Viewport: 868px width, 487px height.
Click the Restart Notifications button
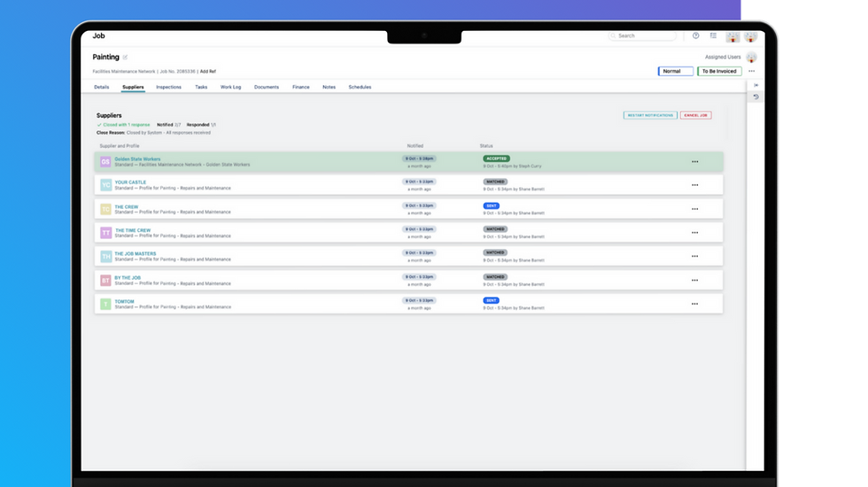click(650, 115)
